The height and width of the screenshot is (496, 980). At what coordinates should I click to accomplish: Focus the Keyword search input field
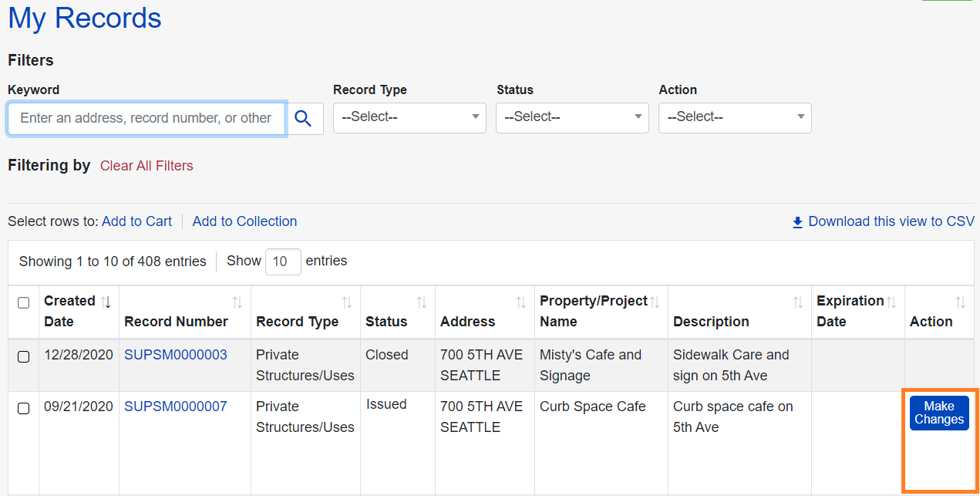(146, 118)
